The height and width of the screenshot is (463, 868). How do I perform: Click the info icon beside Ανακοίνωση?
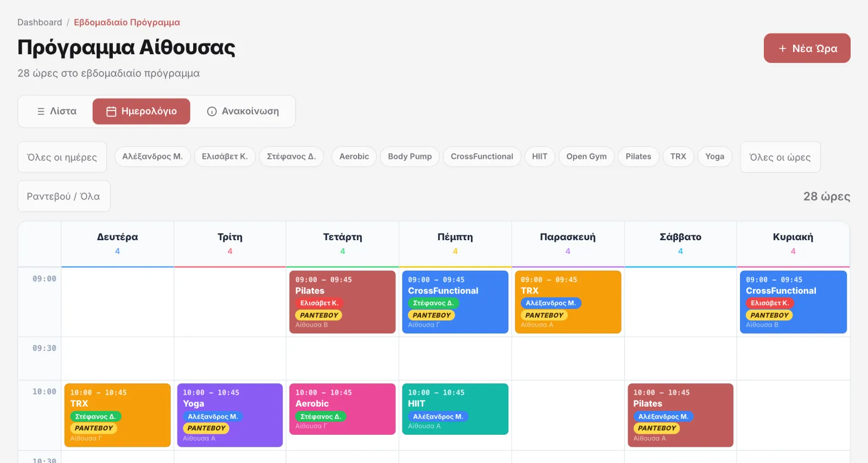click(x=212, y=111)
